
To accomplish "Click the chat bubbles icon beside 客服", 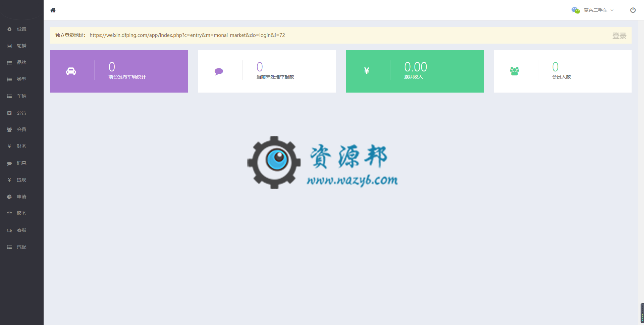I will (9, 230).
